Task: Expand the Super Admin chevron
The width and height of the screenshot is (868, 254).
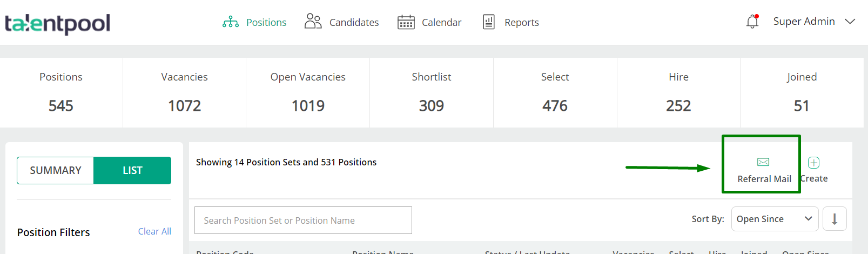Action: pos(850,22)
